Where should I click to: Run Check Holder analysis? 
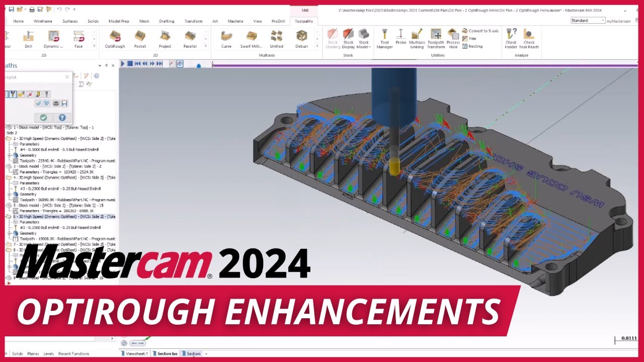(x=511, y=39)
